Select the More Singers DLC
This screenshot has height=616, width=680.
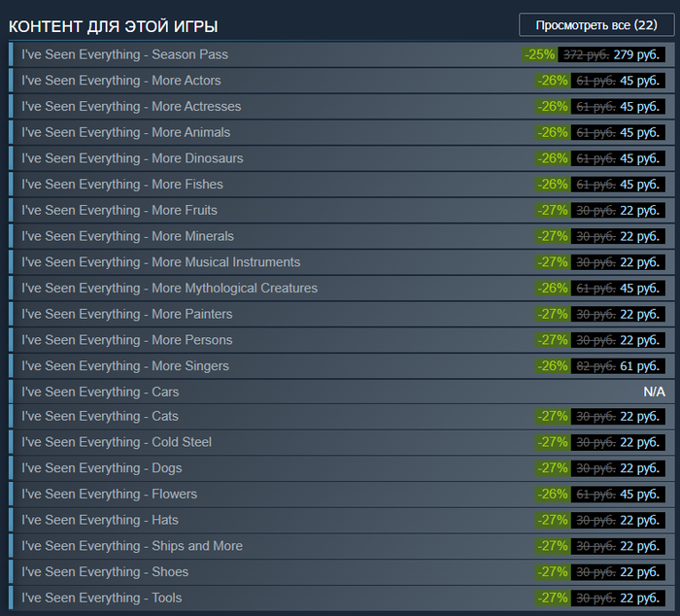point(341,366)
